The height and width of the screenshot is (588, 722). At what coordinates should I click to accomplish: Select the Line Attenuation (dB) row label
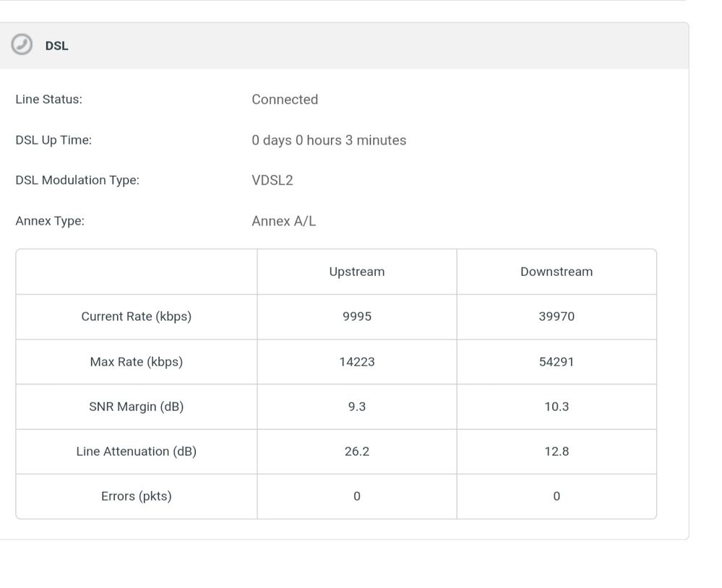[136, 451]
